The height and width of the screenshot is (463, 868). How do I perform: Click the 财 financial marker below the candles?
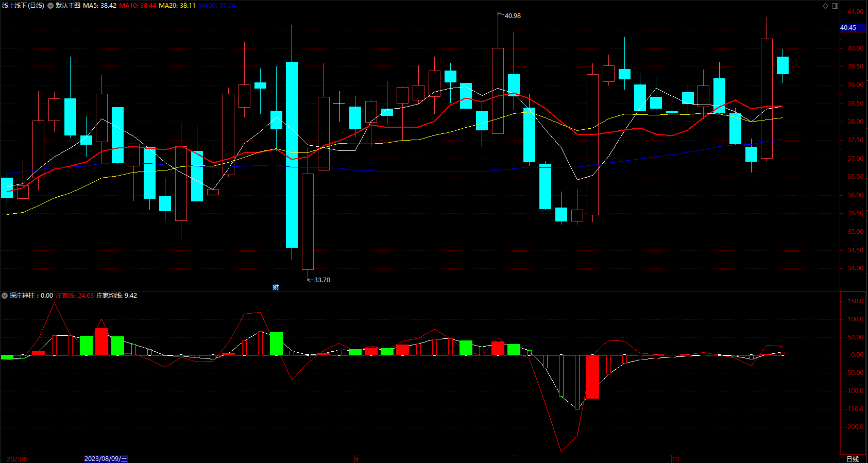[276, 287]
